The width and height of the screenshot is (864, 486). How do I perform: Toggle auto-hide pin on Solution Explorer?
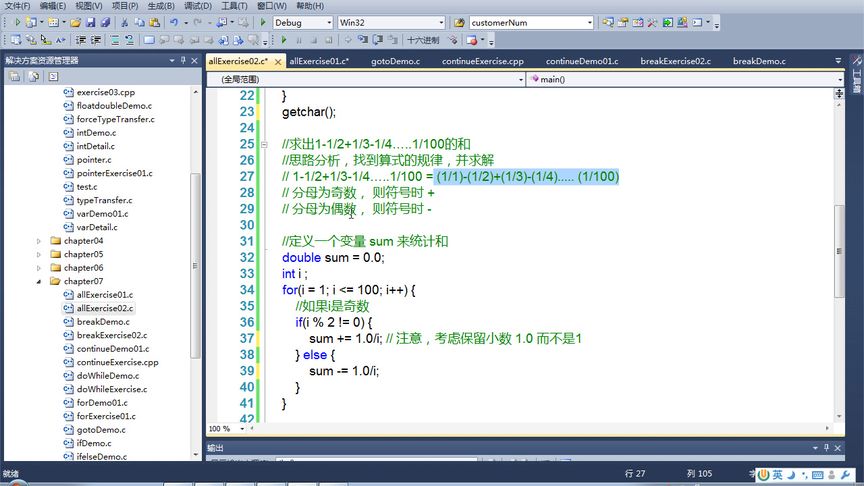pos(183,61)
